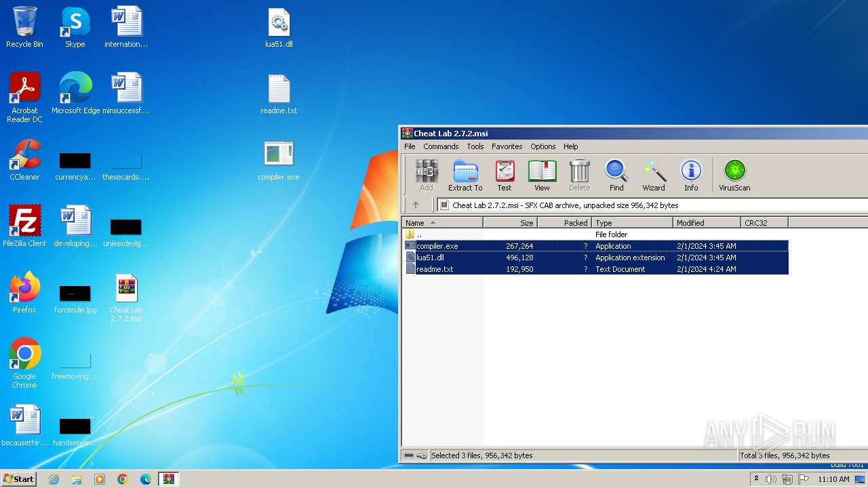Screen dimensions: 868x488
Task: Sort by Modified column header
Action: [x=707, y=222]
